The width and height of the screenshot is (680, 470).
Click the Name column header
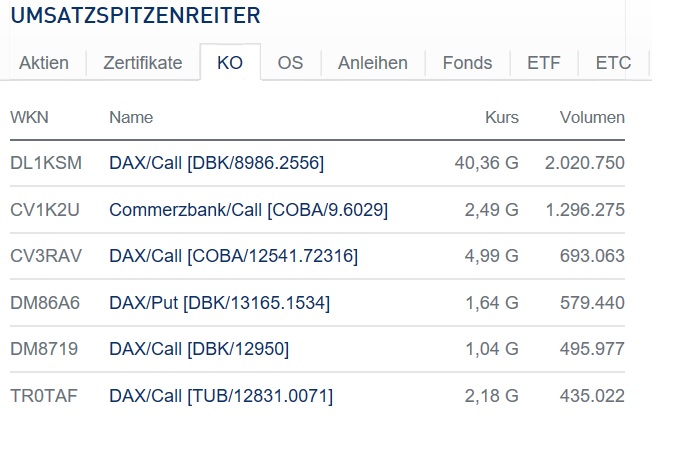tap(131, 117)
